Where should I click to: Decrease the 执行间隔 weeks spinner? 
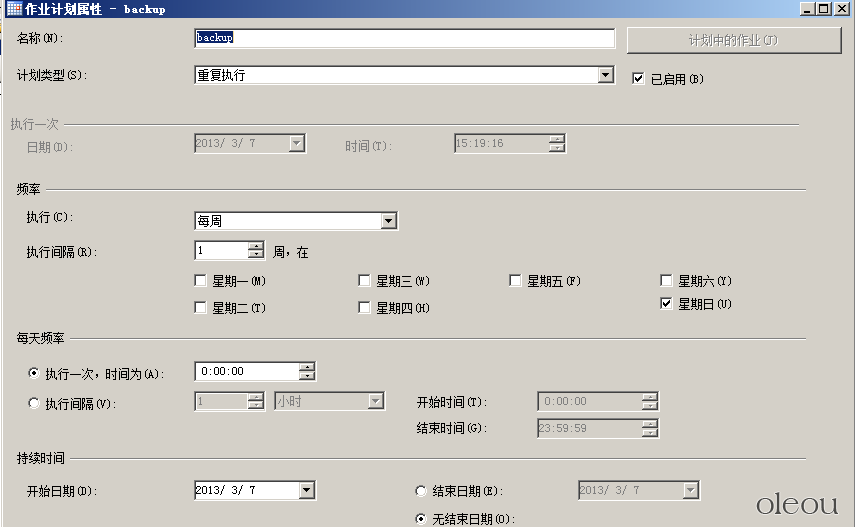coord(256,255)
